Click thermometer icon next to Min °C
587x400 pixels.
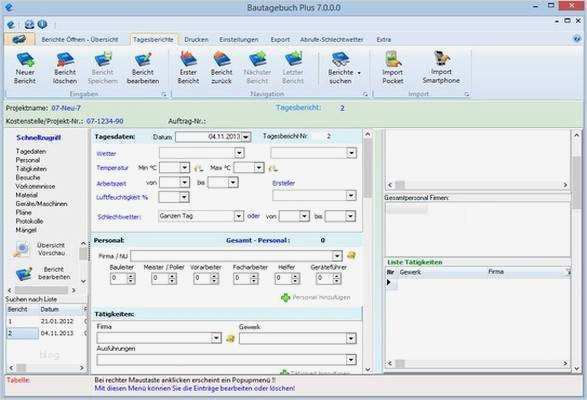click(x=198, y=168)
